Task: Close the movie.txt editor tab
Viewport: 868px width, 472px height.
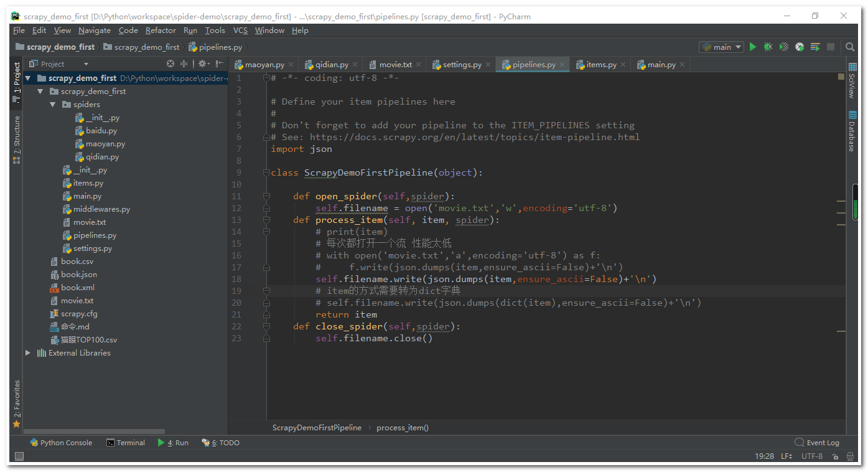Action: click(419, 65)
